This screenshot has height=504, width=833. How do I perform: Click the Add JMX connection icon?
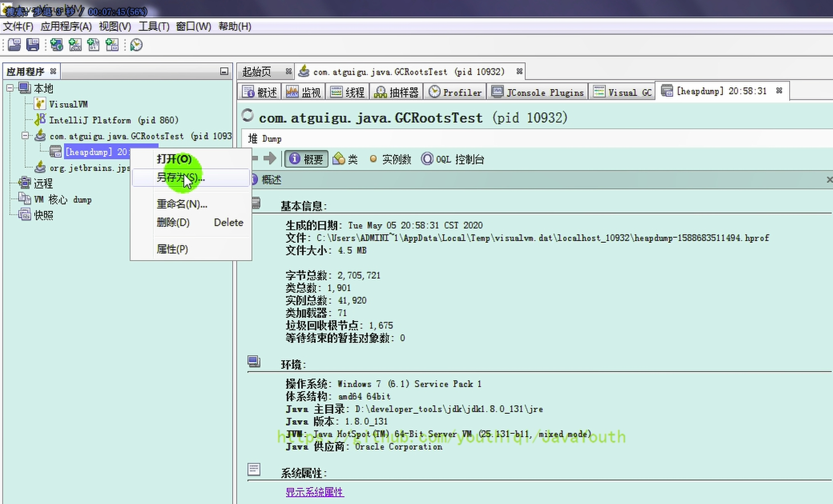coord(75,44)
